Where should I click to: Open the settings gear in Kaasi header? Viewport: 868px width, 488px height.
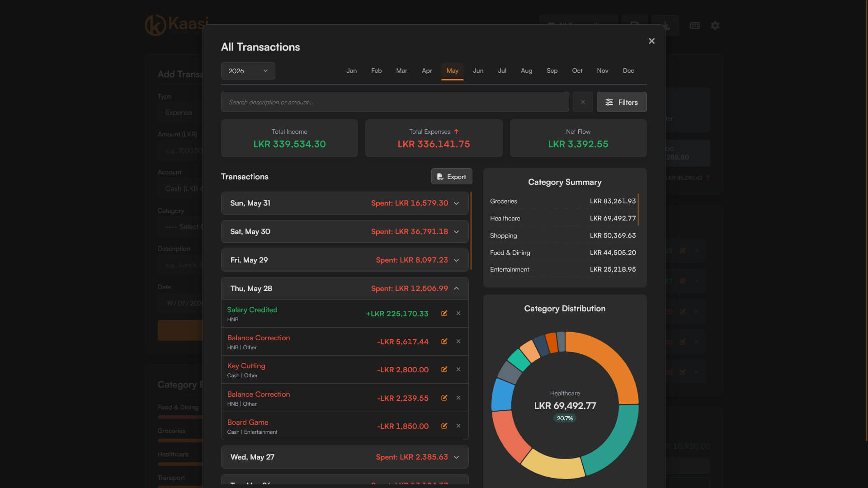(x=715, y=26)
